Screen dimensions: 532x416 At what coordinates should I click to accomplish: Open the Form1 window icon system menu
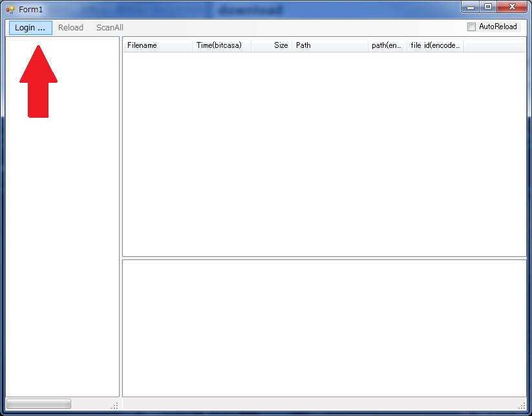(10, 10)
